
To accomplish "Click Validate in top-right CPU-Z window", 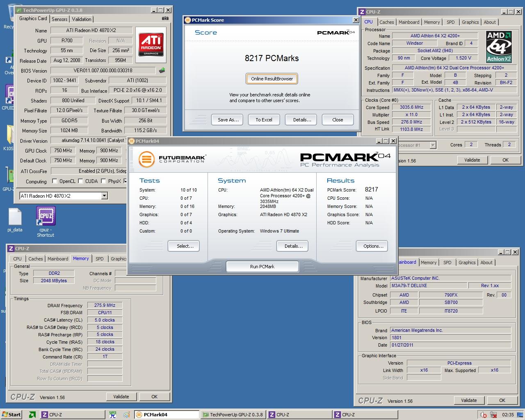I will point(472,160).
